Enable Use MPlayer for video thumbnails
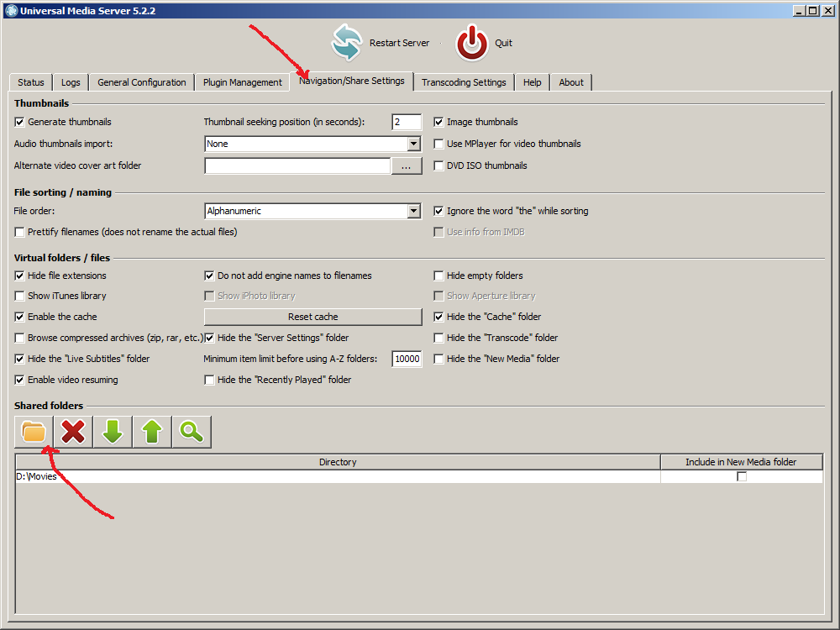 pos(438,144)
